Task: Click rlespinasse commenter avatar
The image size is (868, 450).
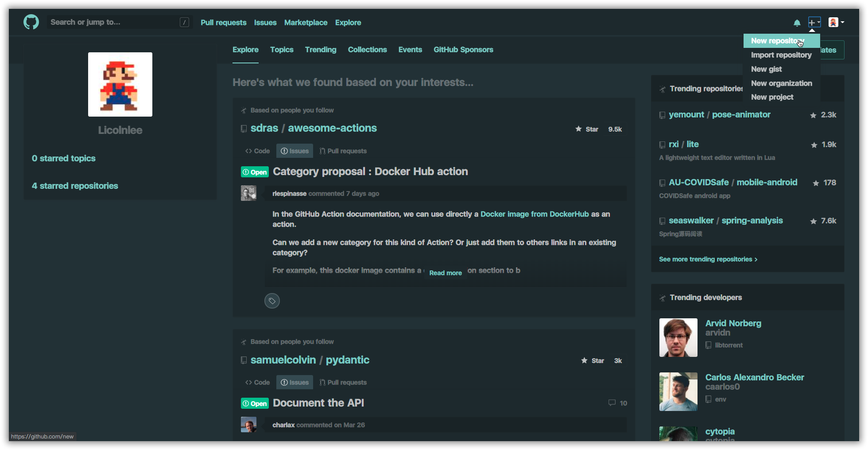Action: point(248,193)
